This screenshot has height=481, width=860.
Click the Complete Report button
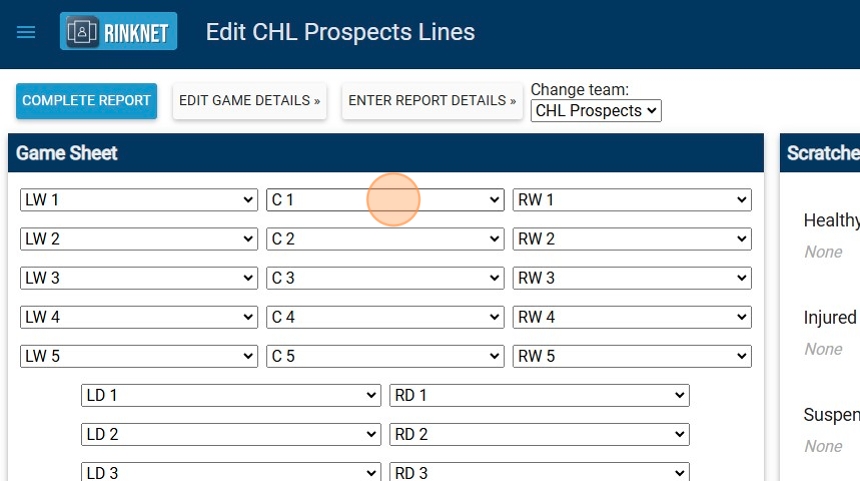point(86,101)
